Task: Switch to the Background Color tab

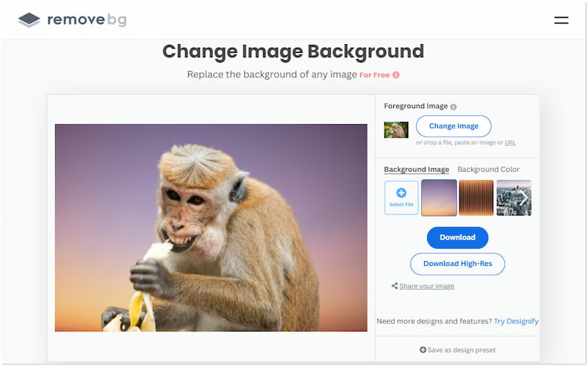Action: tap(488, 170)
